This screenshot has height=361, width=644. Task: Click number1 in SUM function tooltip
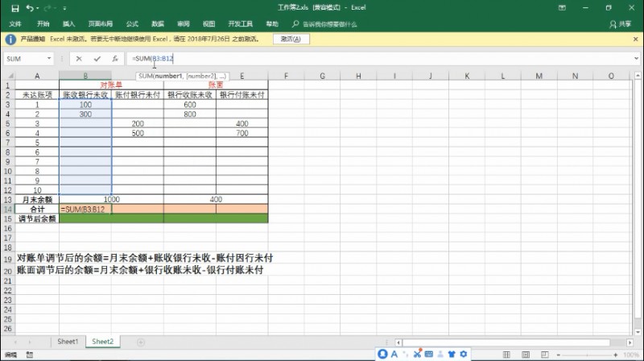[x=168, y=76]
